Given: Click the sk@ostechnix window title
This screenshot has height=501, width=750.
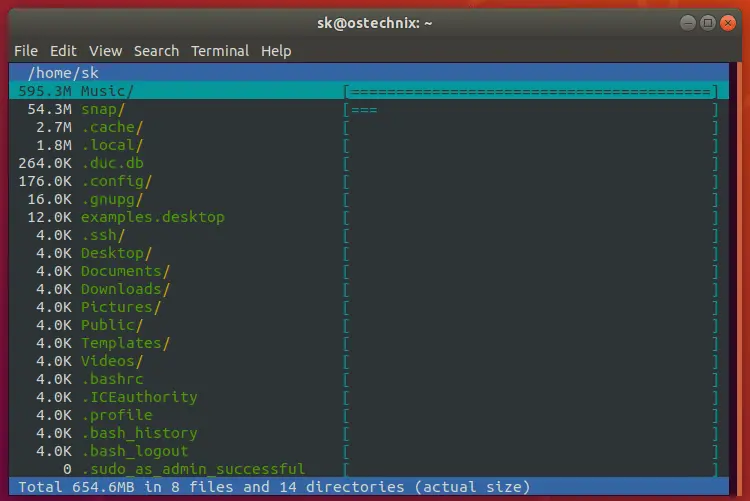Looking at the screenshot, I should 375,23.
